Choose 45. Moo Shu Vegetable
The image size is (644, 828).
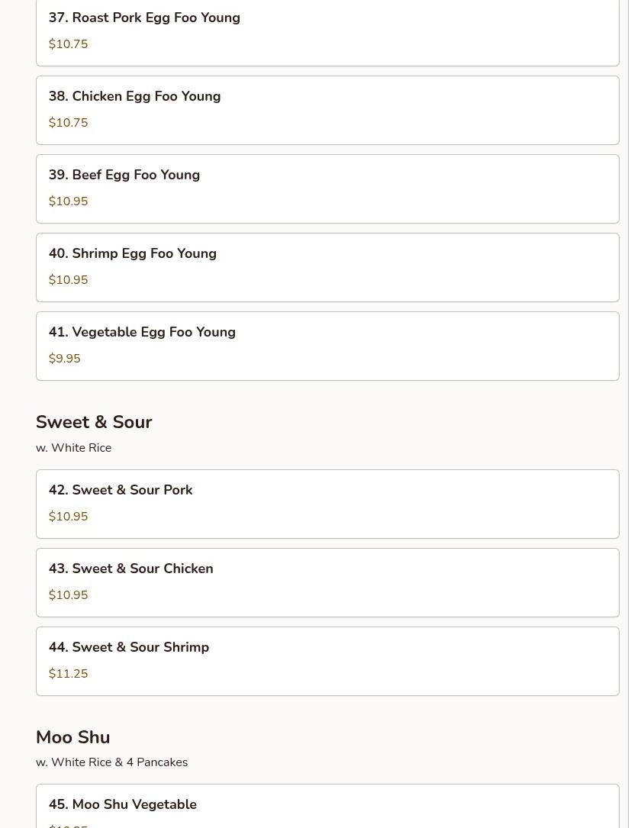pyautogui.click(x=123, y=805)
